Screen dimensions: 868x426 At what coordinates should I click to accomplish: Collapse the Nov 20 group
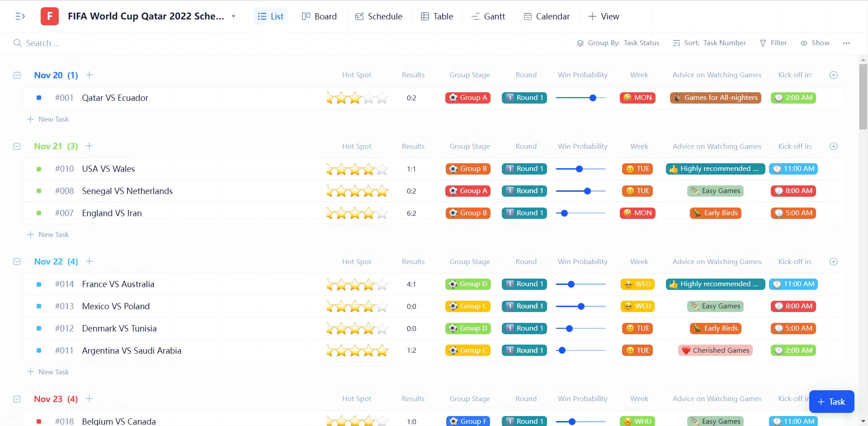point(17,75)
